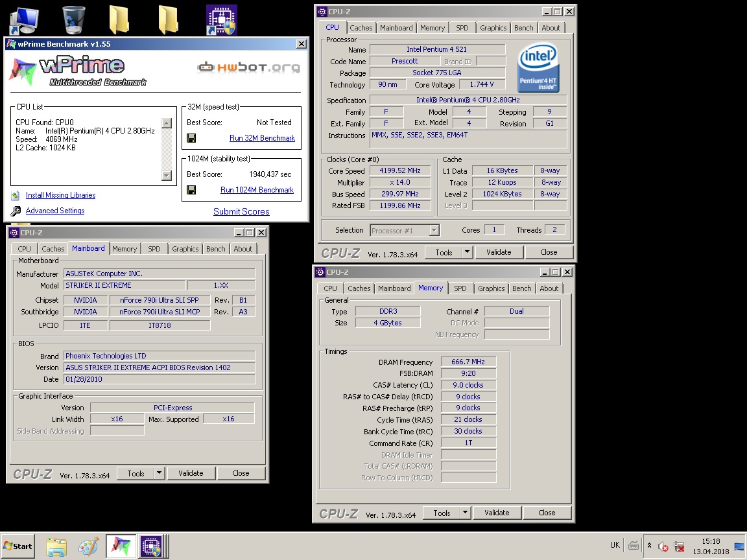This screenshot has height=560, width=747.
Task: Click the CPU List scrollbar down arrow
Action: tap(166, 175)
